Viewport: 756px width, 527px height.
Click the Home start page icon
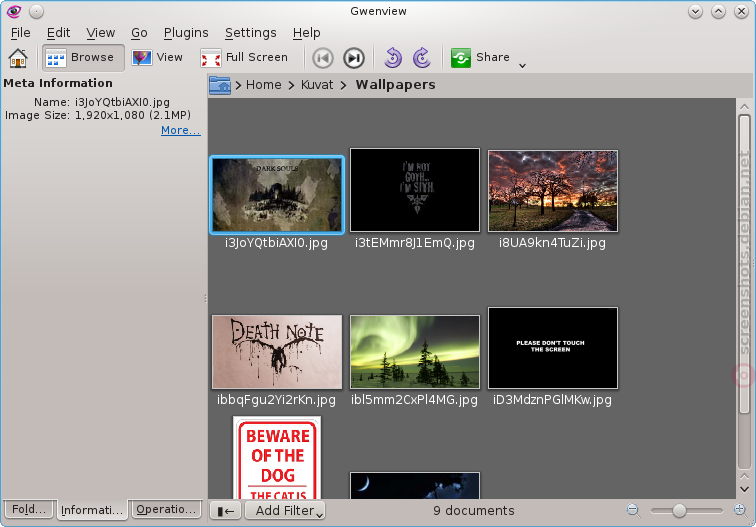(x=18, y=58)
